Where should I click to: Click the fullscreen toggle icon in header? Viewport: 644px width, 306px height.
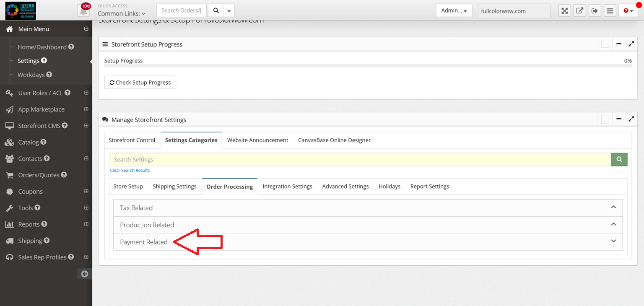click(x=565, y=11)
